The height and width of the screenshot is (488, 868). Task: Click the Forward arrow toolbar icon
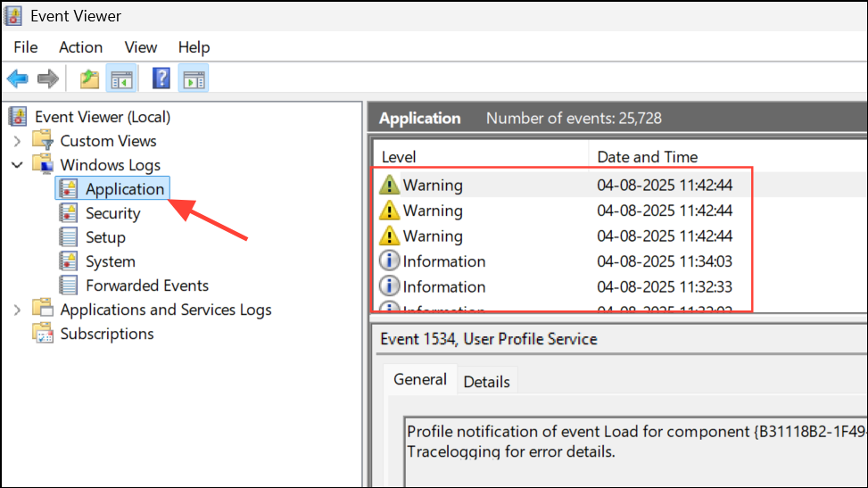click(x=48, y=79)
